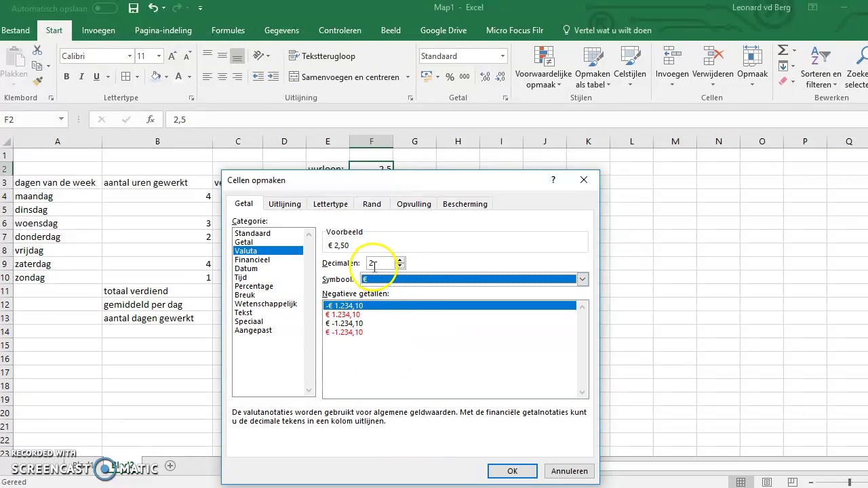Click the AutoSum sigma icon

(x=783, y=51)
